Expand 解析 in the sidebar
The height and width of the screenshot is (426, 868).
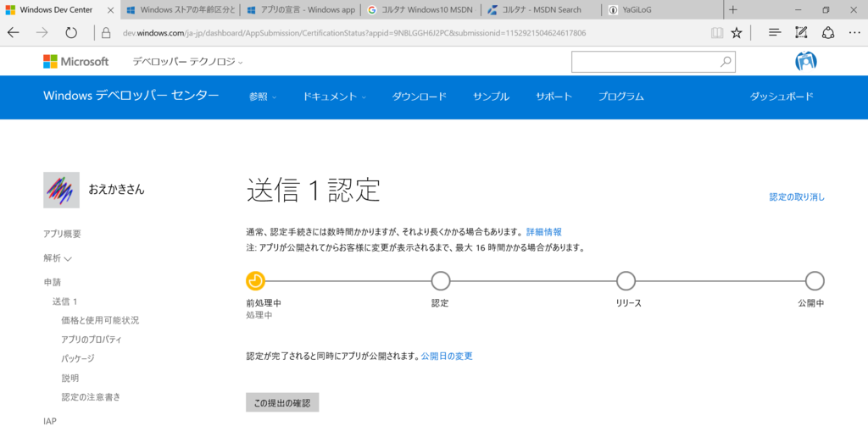click(58, 258)
